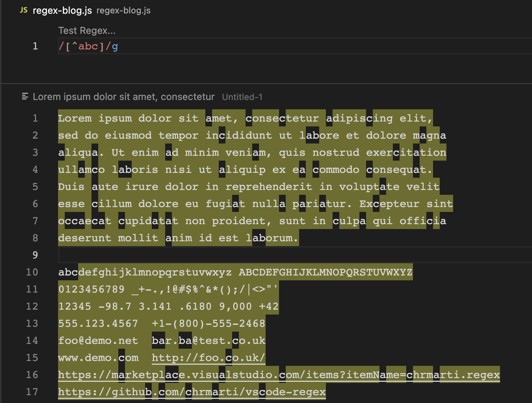This screenshot has width=532, height=403.
Task: Click the caret inside the character class
Action: [x=74, y=46]
